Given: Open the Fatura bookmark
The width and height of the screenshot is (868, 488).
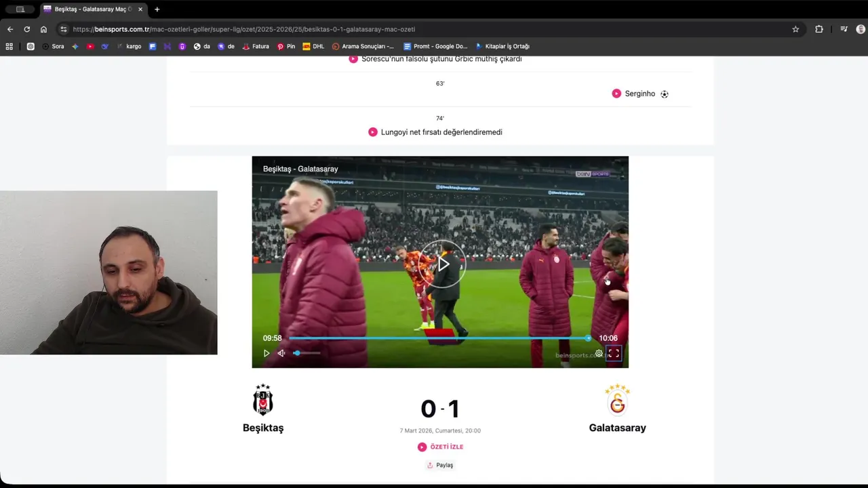Looking at the screenshot, I should 256,47.
